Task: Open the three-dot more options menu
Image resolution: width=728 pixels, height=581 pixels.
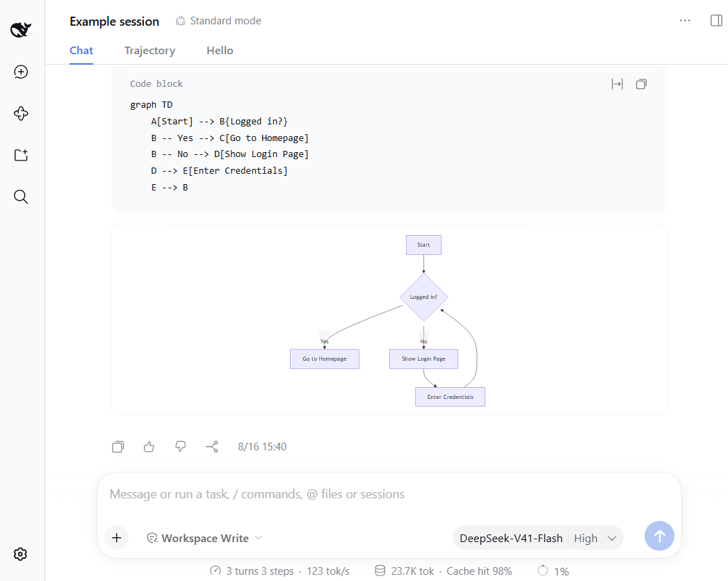Action: click(x=685, y=20)
